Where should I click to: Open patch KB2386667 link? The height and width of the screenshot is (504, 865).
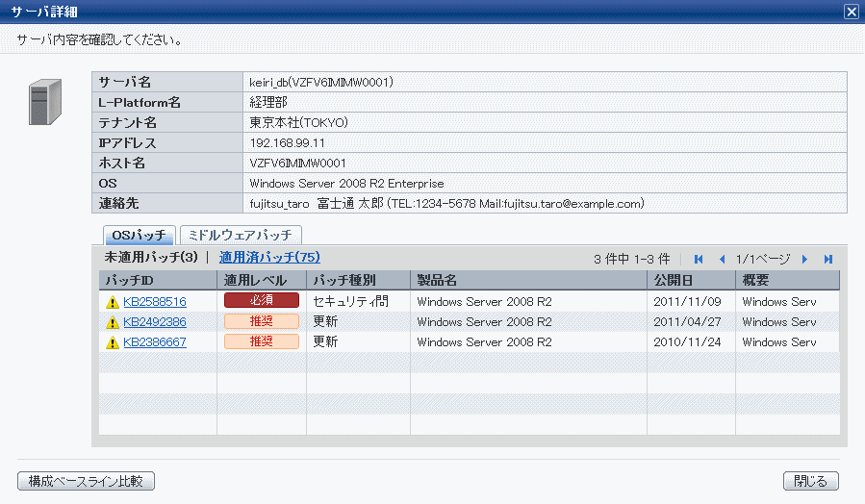tap(155, 342)
